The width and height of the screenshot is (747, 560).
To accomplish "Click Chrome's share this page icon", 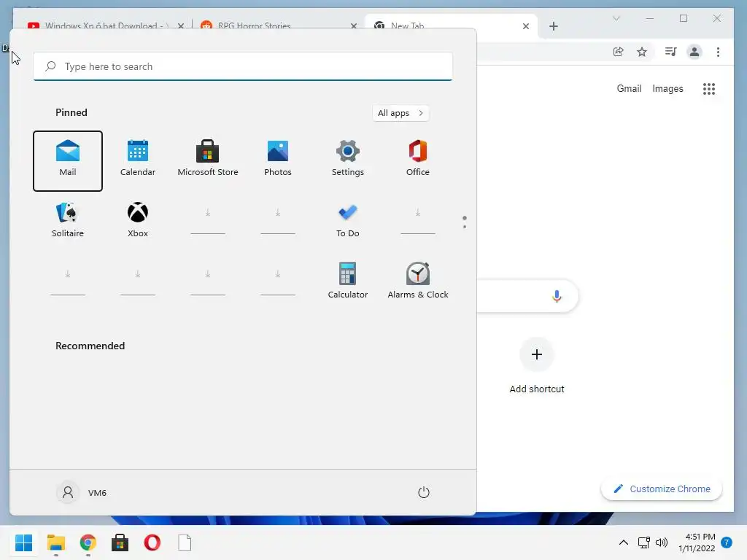I will tap(619, 52).
